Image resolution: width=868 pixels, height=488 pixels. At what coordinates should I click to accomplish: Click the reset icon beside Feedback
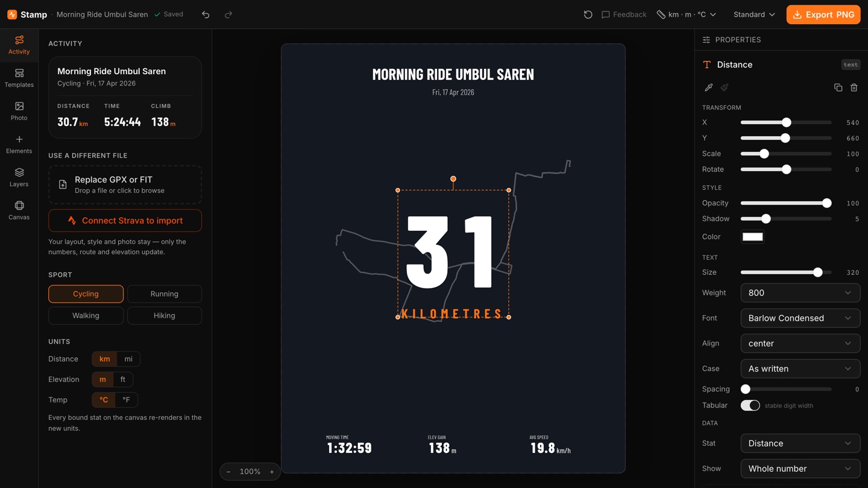588,14
